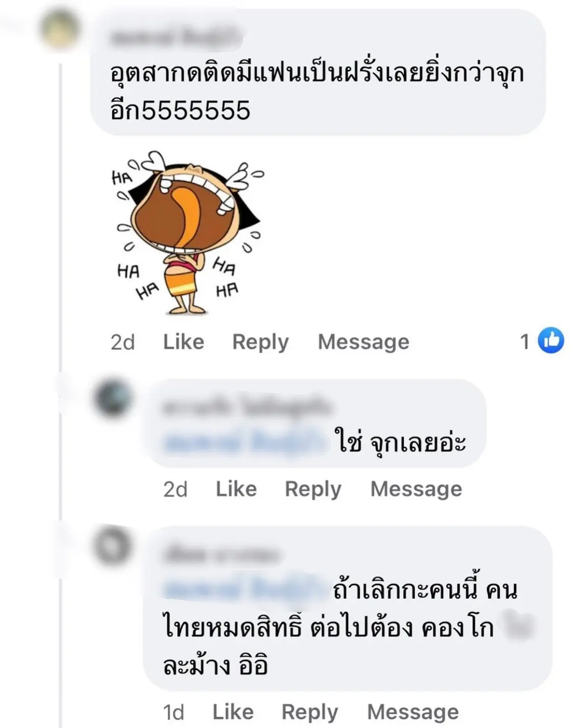584x728 pixels.
Task: Like the 'ใช่ จุกเลยอ่ะ' reply
Action: click(x=236, y=489)
